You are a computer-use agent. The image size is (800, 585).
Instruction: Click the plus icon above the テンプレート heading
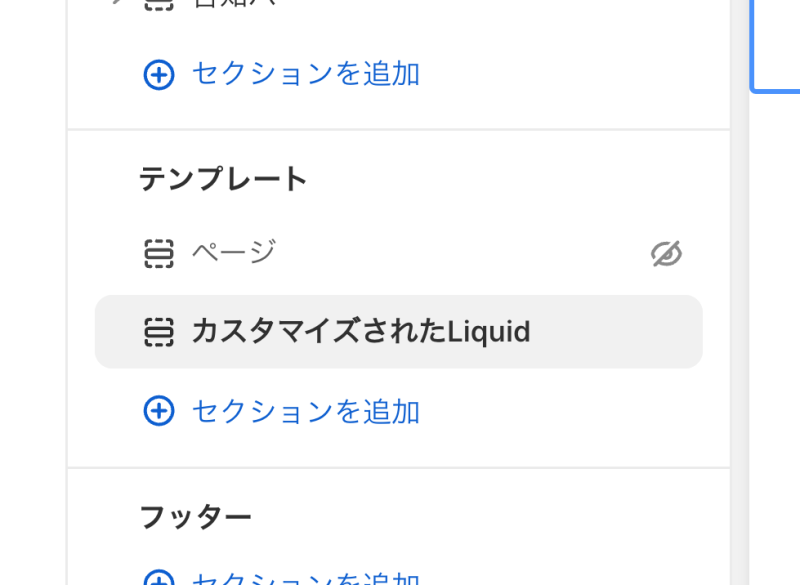[159, 75]
